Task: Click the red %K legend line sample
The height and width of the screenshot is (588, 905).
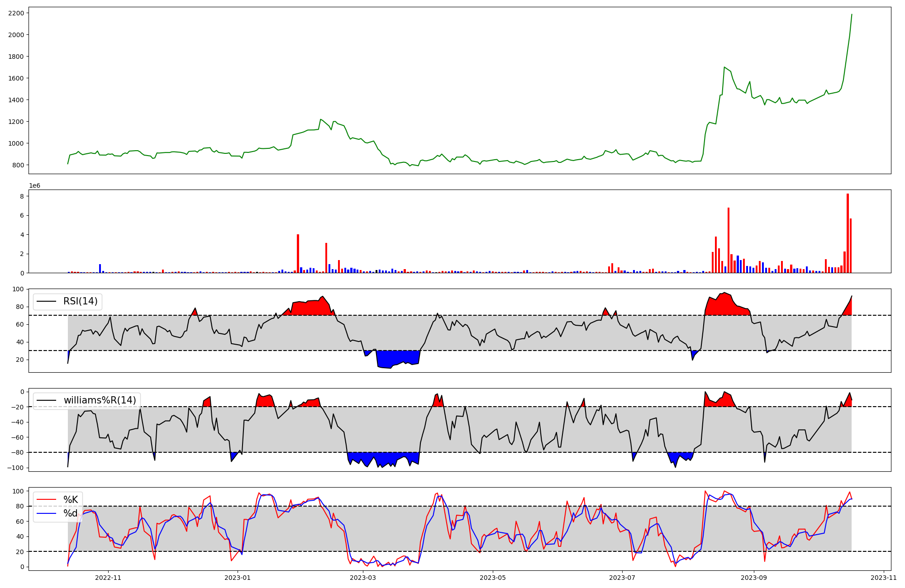Action: point(46,500)
